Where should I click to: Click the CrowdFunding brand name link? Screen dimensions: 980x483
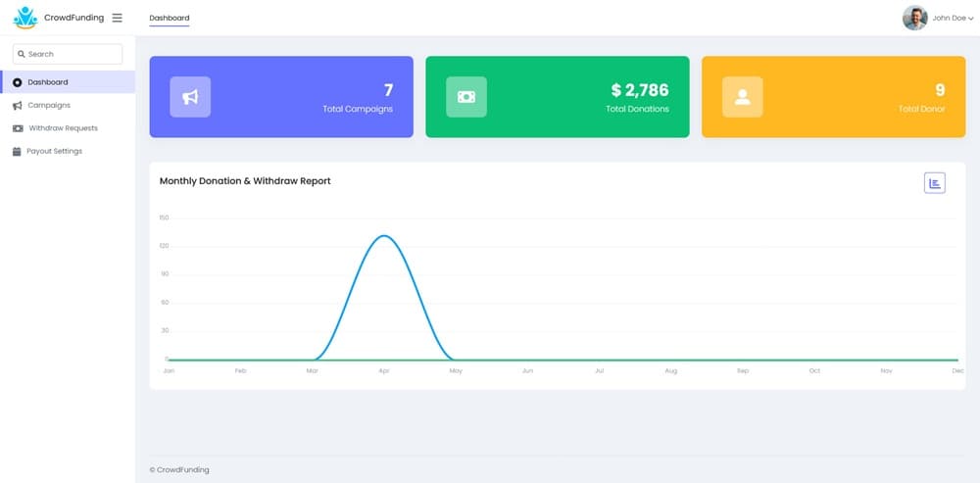[x=73, y=18]
